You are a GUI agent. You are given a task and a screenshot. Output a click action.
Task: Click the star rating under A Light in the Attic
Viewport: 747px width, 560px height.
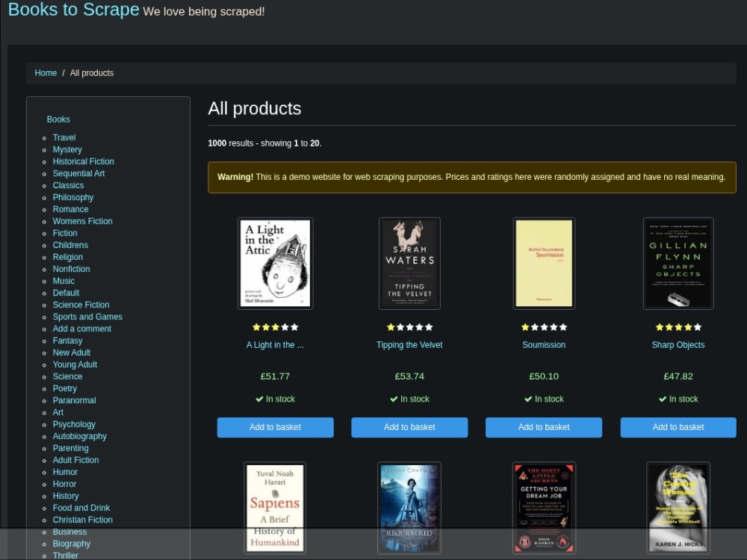[x=276, y=327]
